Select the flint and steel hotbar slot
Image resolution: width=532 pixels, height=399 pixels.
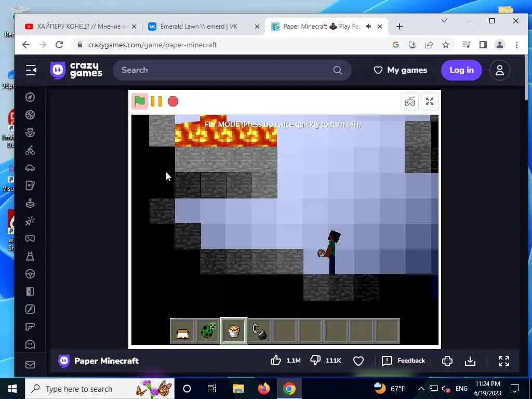tap(260, 331)
